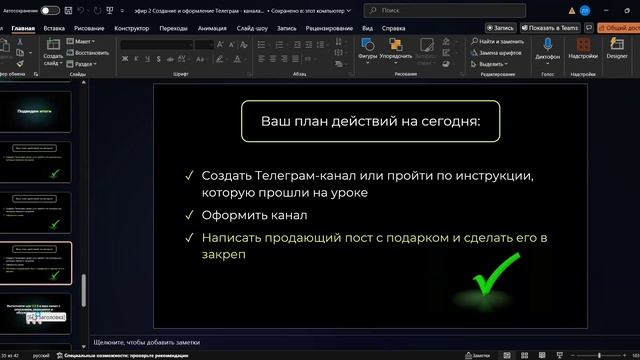
Task: Click the Copy icon in clipboard group
Action: 20,53
